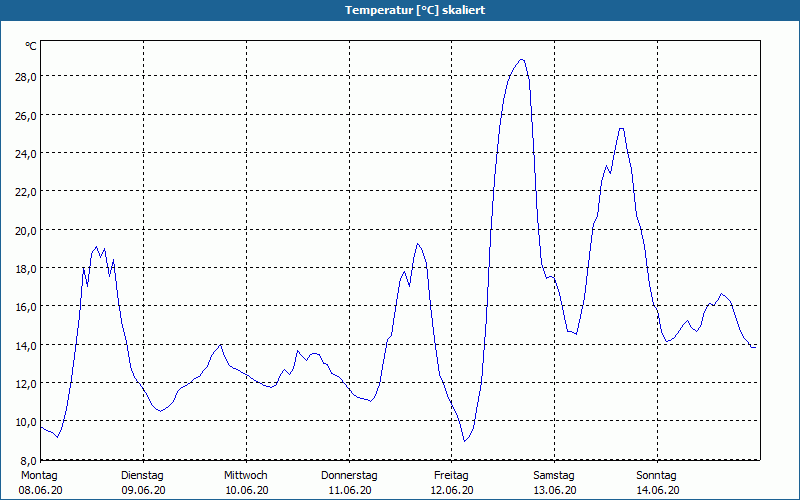
Task: Click the '22,0' y-axis label
Action: click(x=24, y=192)
